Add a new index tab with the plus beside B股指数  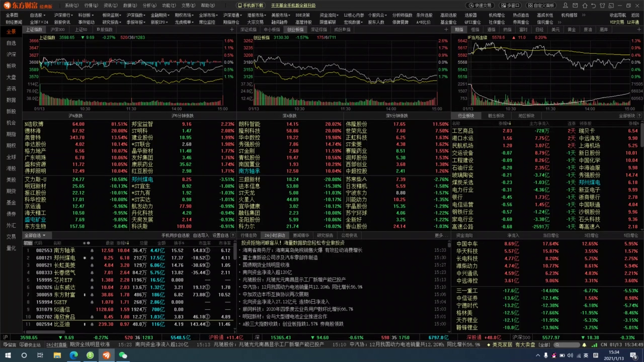coord(231,30)
